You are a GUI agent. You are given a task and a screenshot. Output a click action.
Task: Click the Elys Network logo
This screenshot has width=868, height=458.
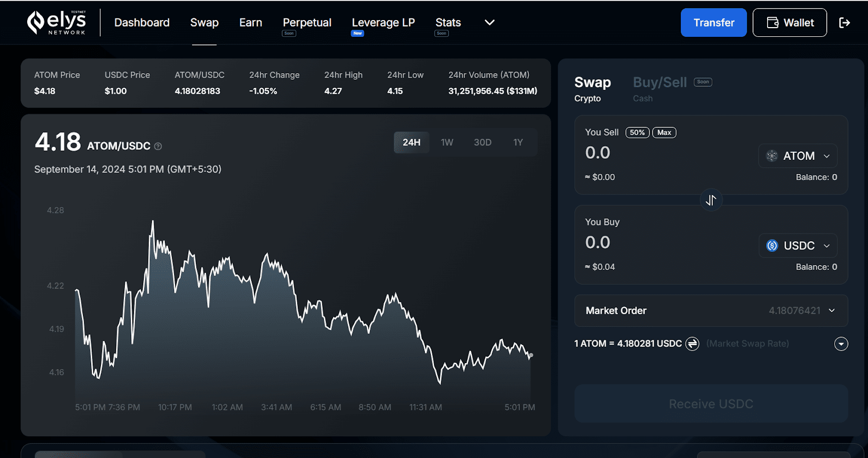56,23
